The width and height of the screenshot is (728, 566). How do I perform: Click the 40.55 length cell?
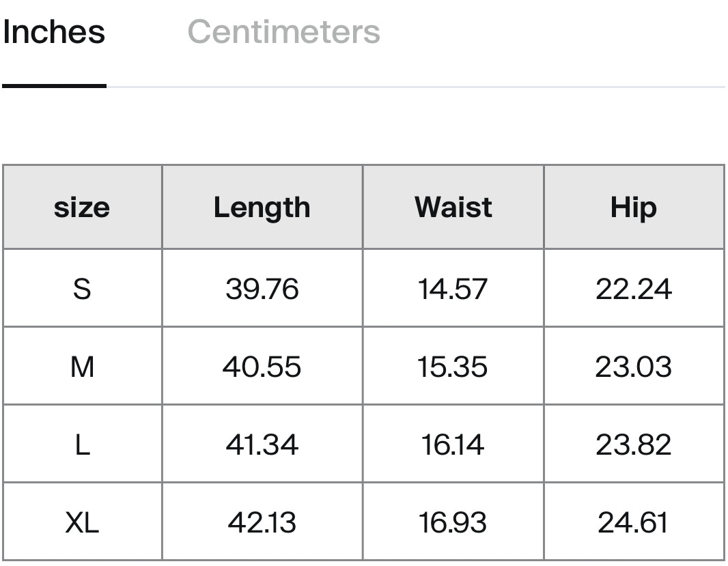click(x=262, y=367)
